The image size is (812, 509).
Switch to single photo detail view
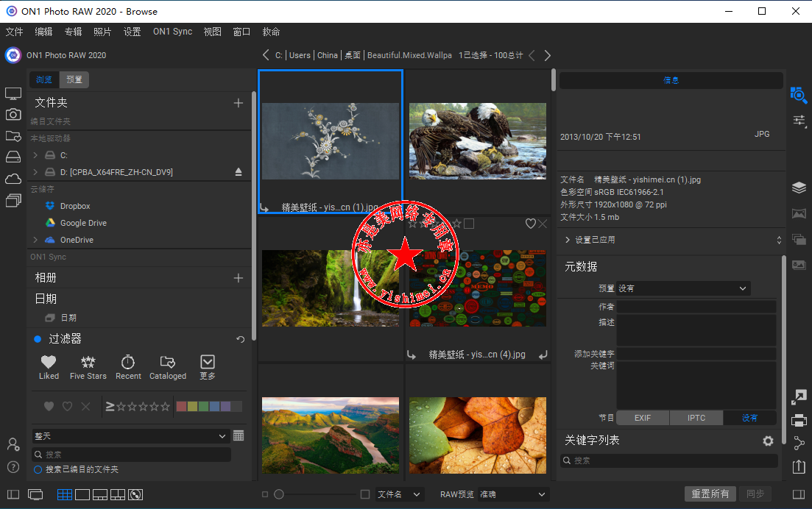82,494
